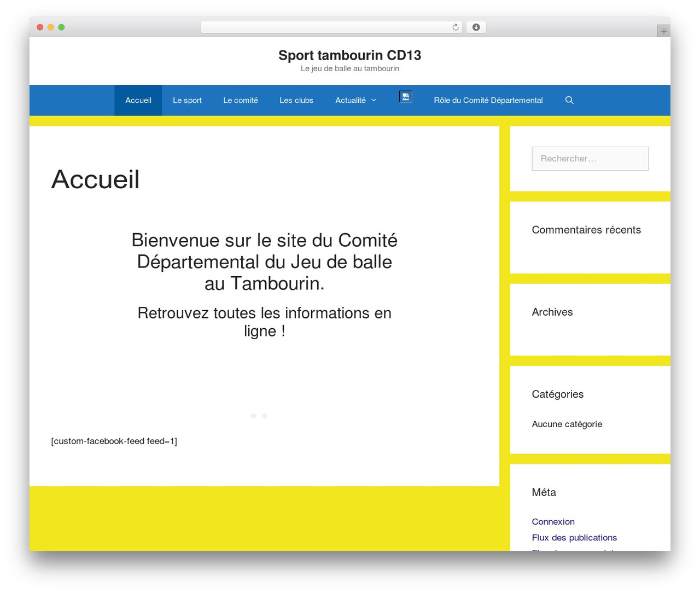Click the browser address bar
Screen dimensions: 700x593
pos(331,27)
